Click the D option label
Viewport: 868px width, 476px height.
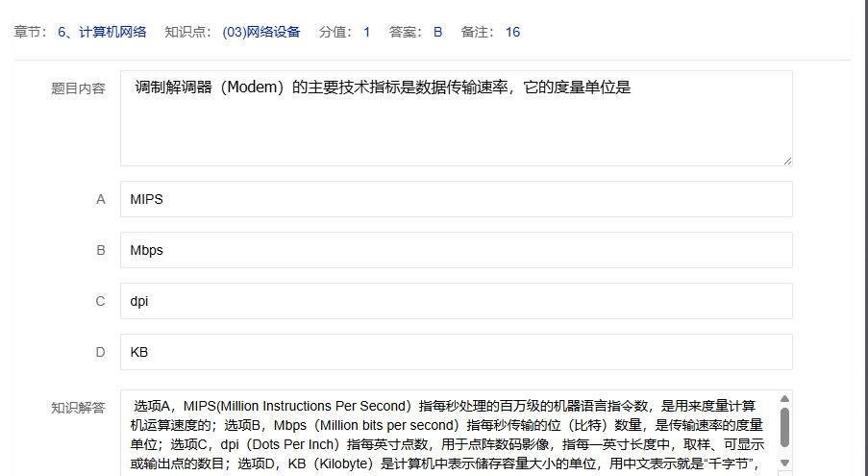(100, 352)
